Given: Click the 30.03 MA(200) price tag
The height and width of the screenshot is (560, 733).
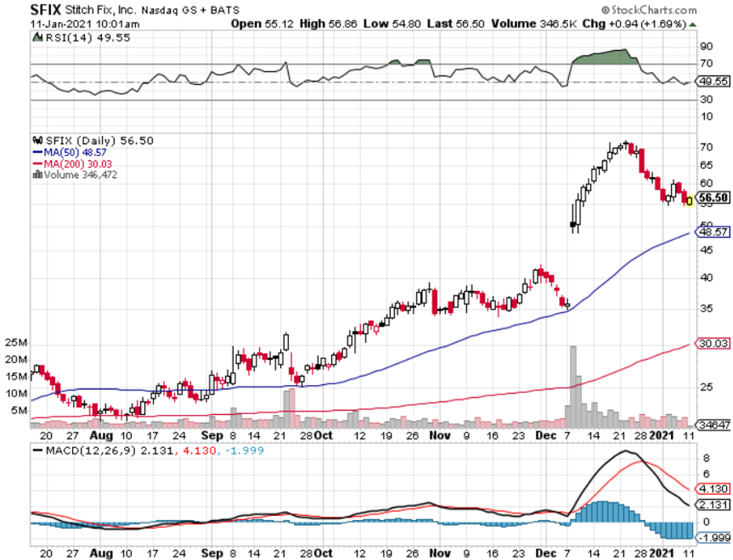Looking at the screenshot, I should pyautogui.click(x=713, y=344).
